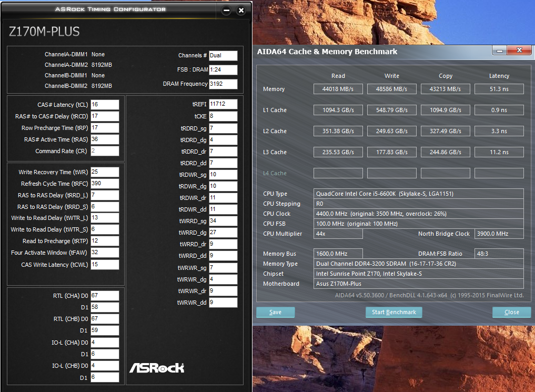Click the tRDRD_dg value field
This screenshot has width=535, height=392.
pyautogui.click(x=223, y=140)
